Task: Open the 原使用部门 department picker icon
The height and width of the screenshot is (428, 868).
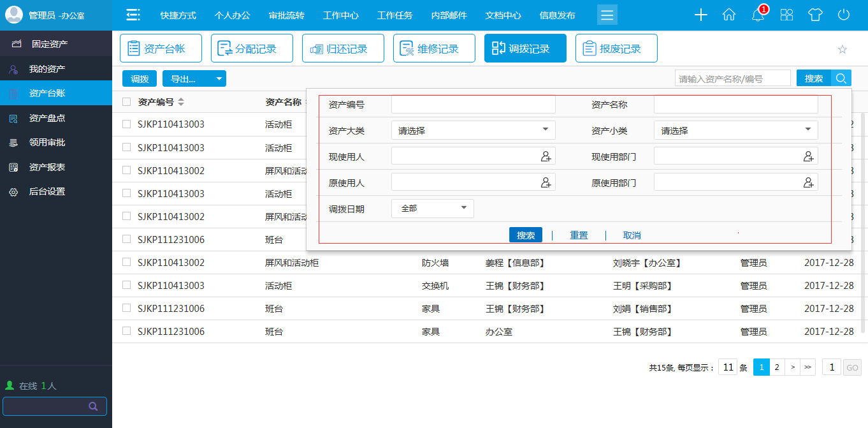Action: (808, 182)
